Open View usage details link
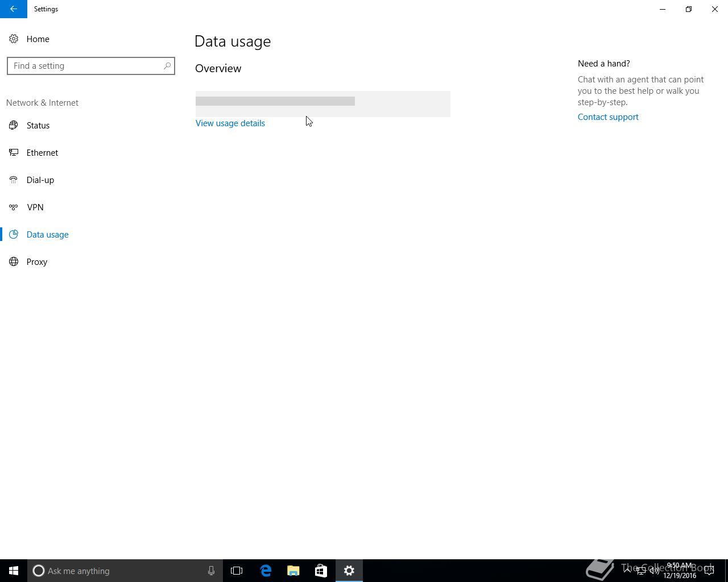The image size is (728, 582). [x=230, y=123]
